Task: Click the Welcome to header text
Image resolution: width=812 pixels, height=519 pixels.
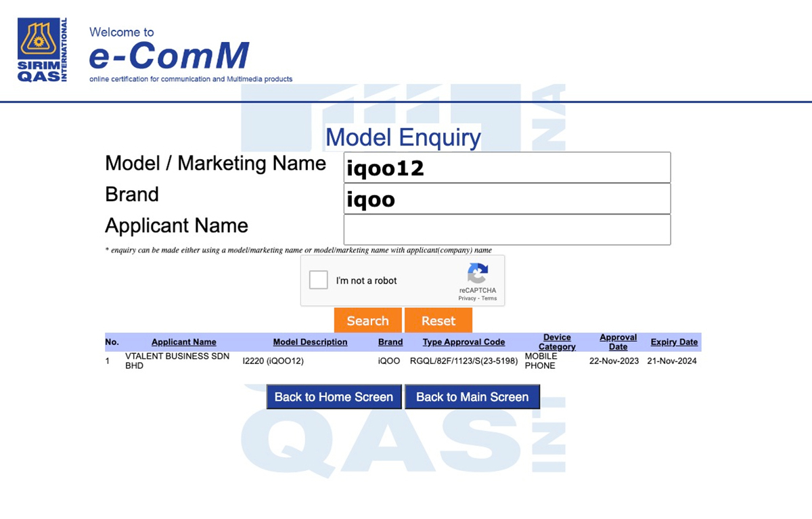Action: pyautogui.click(x=122, y=32)
